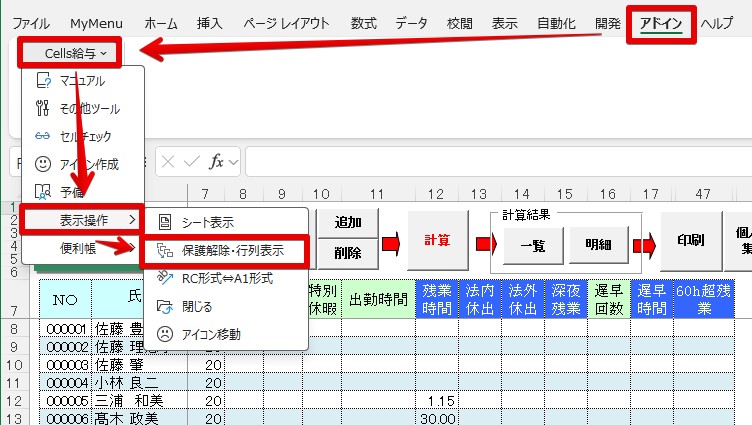Choose the シート表示 sheet icon
Viewport: 752px width, 425px height.
coord(166,222)
